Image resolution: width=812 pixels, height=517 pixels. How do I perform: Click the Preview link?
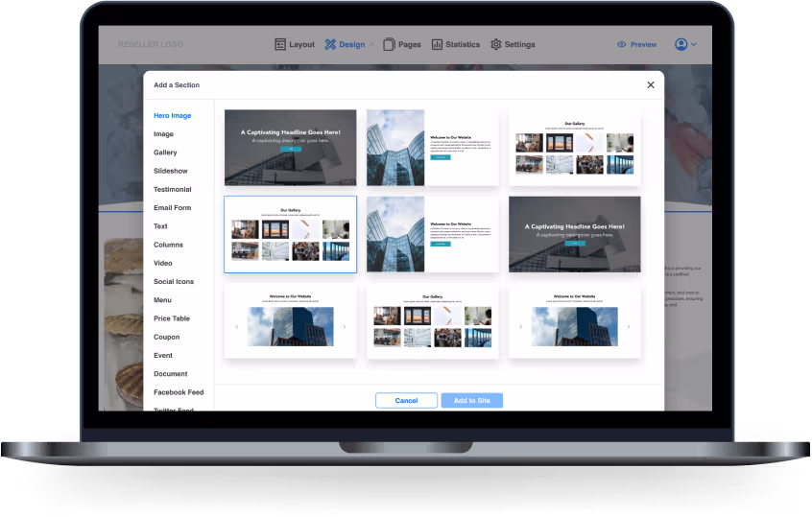(637, 44)
